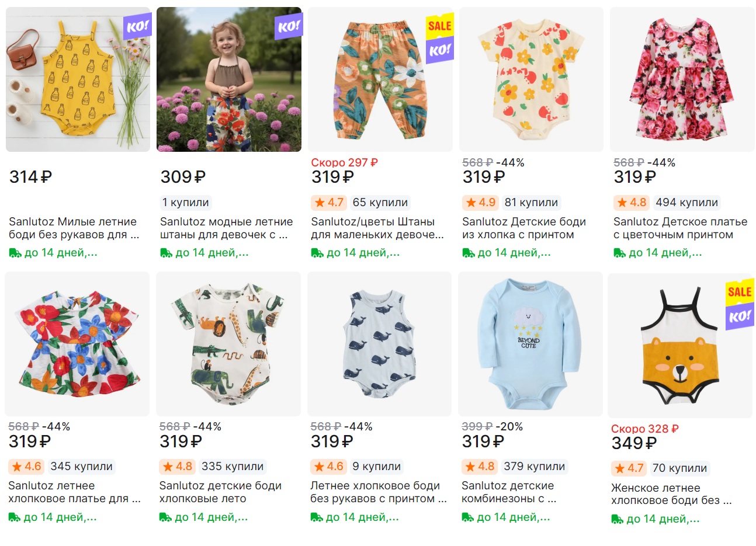Open the animal print bodysuit photo

coord(228,344)
